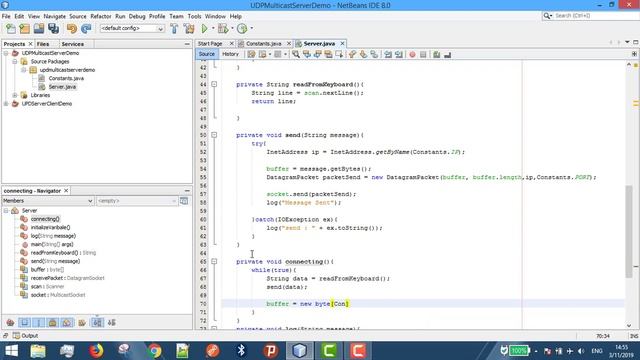This screenshot has width=640, height=360.
Task: Click the editor vertical scrollbar thumb
Action: click(629, 231)
